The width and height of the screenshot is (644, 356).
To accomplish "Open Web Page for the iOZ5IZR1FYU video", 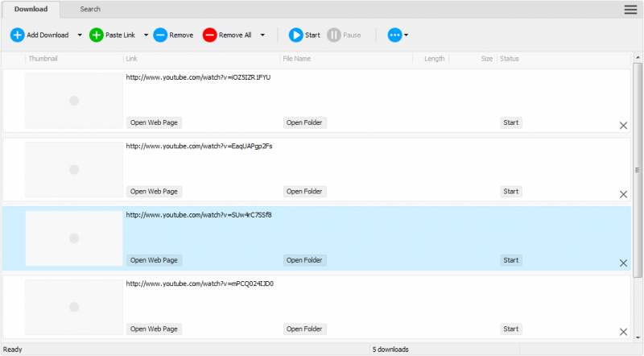I will (155, 123).
